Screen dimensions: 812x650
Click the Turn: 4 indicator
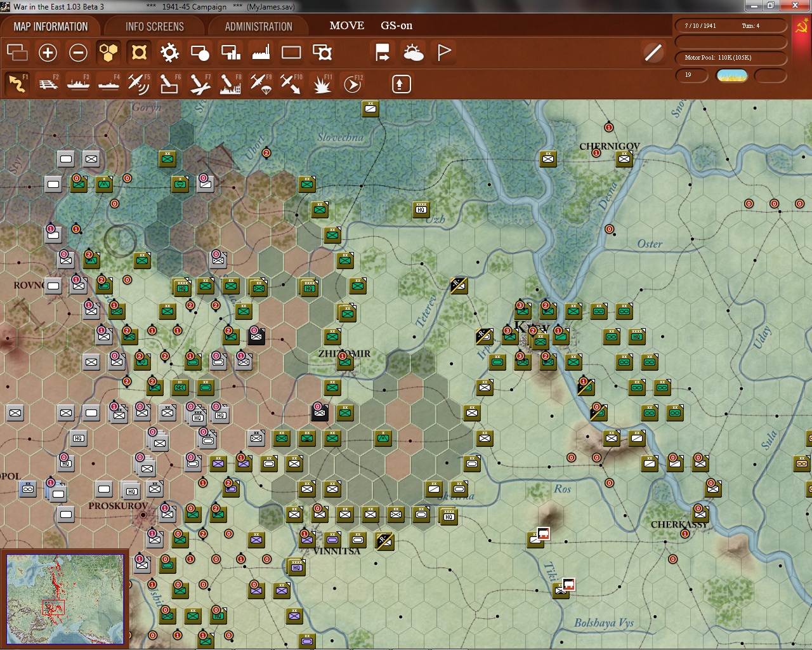click(x=750, y=26)
